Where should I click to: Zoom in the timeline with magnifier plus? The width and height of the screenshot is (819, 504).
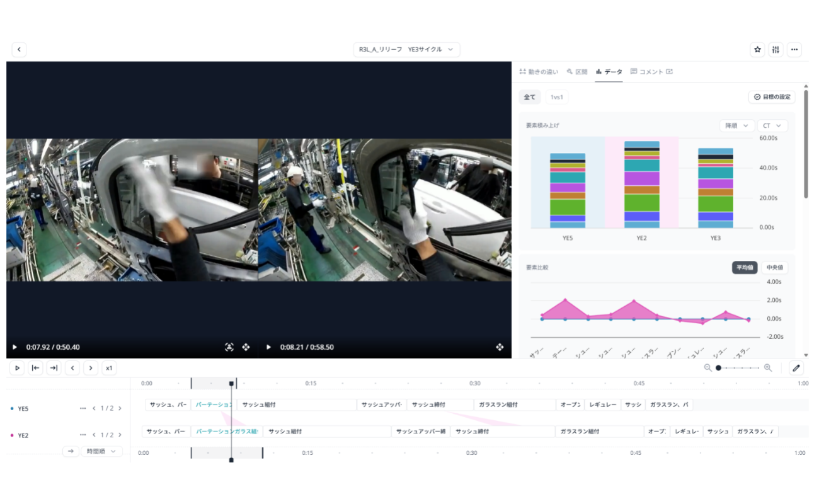pos(767,368)
